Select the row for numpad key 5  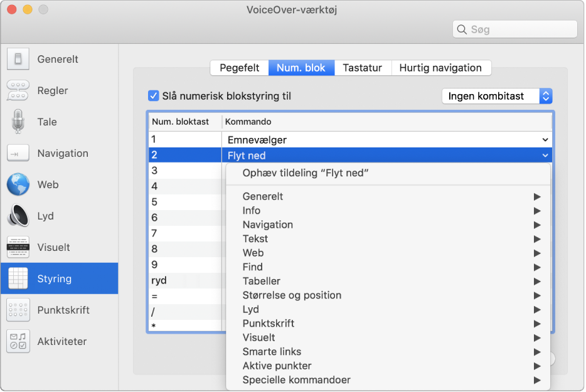click(184, 202)
